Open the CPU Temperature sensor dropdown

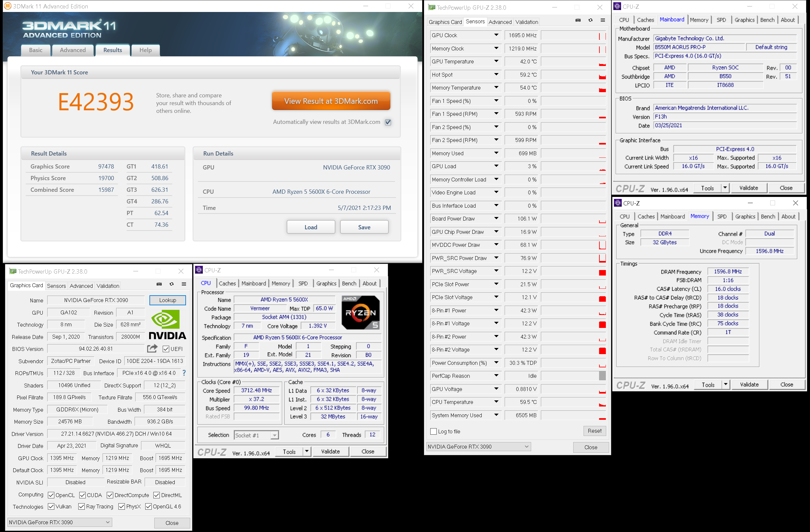[x=497, y=402]
